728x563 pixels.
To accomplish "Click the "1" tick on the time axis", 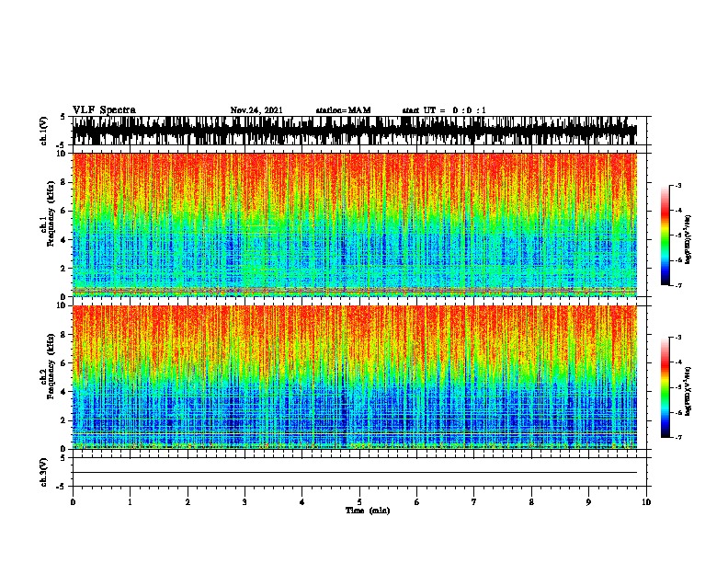I will click(x=130, y=502).
